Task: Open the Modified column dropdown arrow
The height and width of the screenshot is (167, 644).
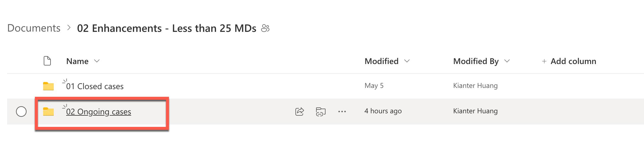Action: (407, 61)
